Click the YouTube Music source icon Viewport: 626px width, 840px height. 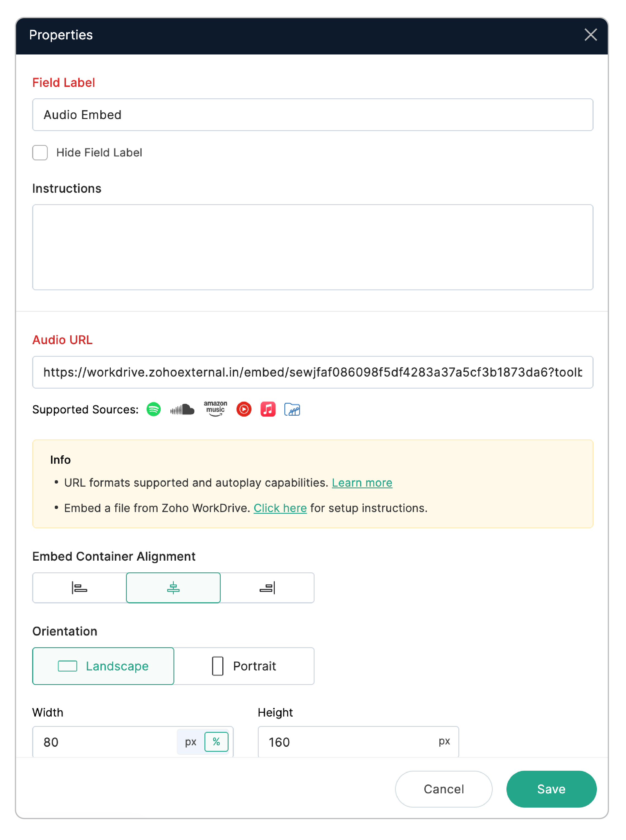point(244,409)
